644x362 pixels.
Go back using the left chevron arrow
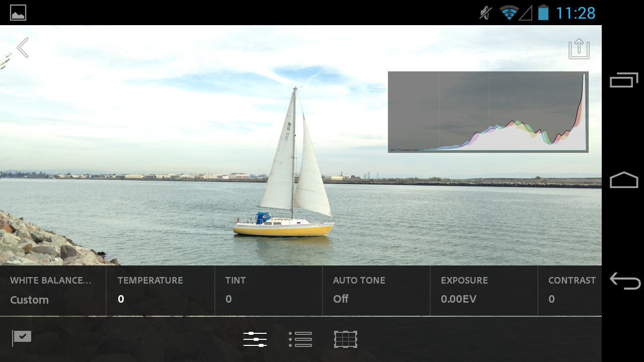(23, 48)
